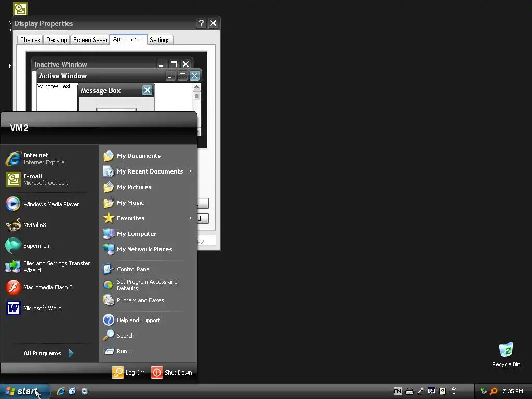Viewport: 532px width, 399px height.
Task: Open language bar options dropdown arrow
Action: (454, 394)
